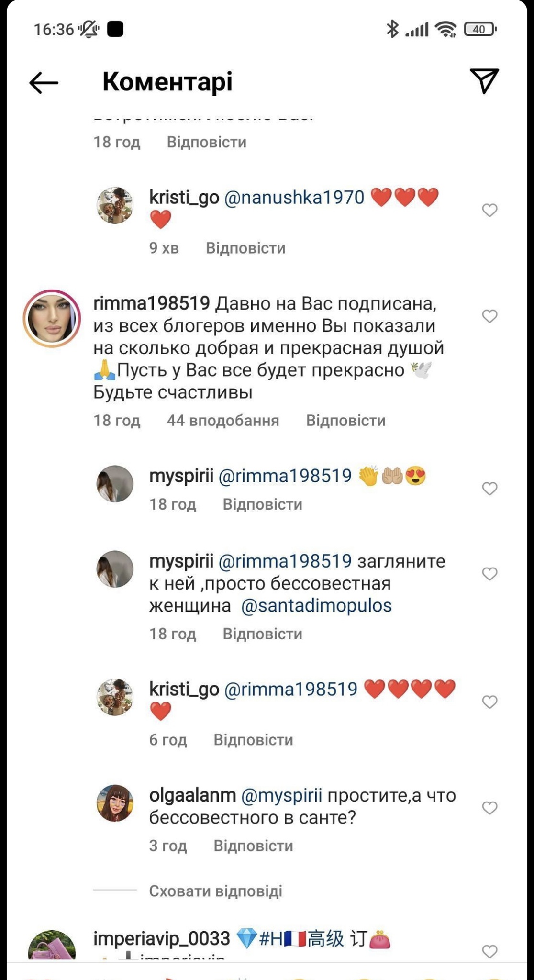534x980 pixels.
Task: Like kristi_go's reply to rimma198519
Action: click(x=489, y=702)
